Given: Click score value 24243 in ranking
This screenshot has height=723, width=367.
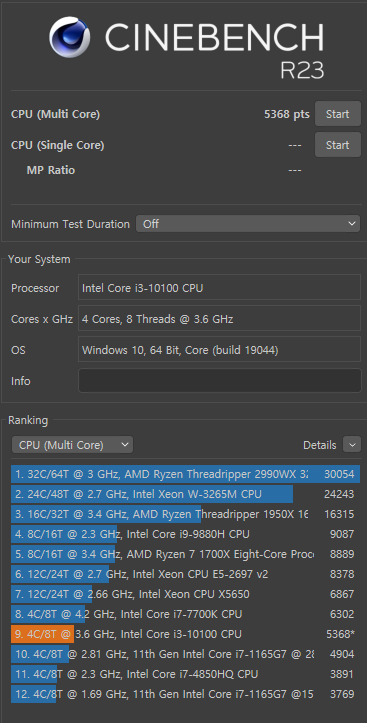Looking at the screenshot, I should click(x=339, y=494).
